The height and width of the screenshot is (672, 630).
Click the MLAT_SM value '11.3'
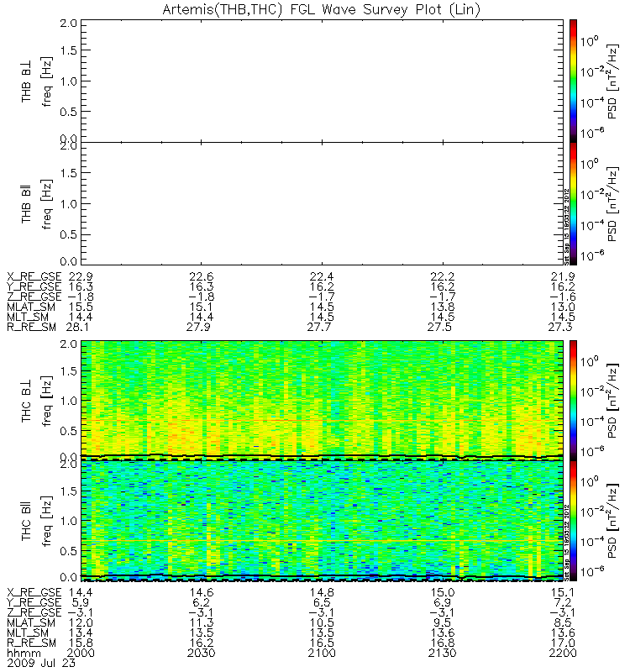(202, 622)
